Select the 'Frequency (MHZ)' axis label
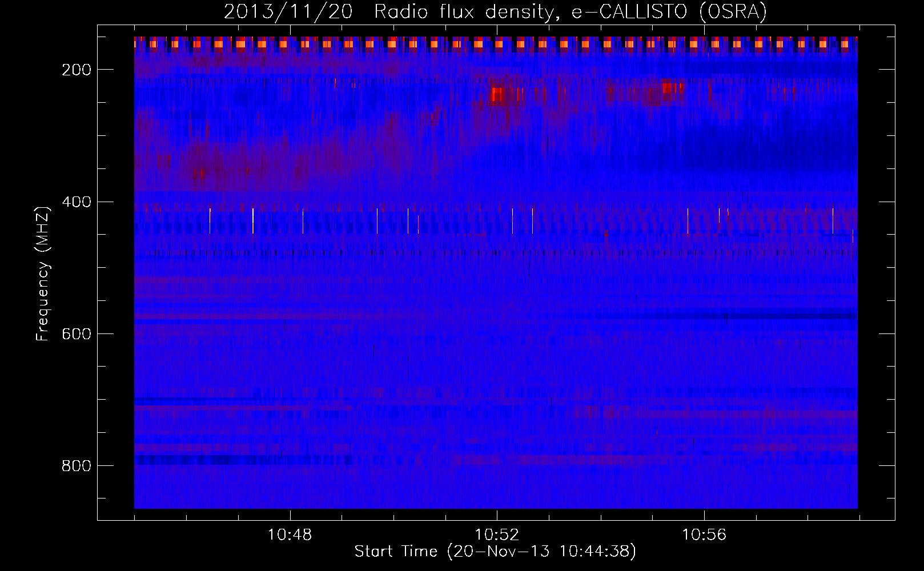The width and height of the screenshot is (924, 571). click(43, 274)
